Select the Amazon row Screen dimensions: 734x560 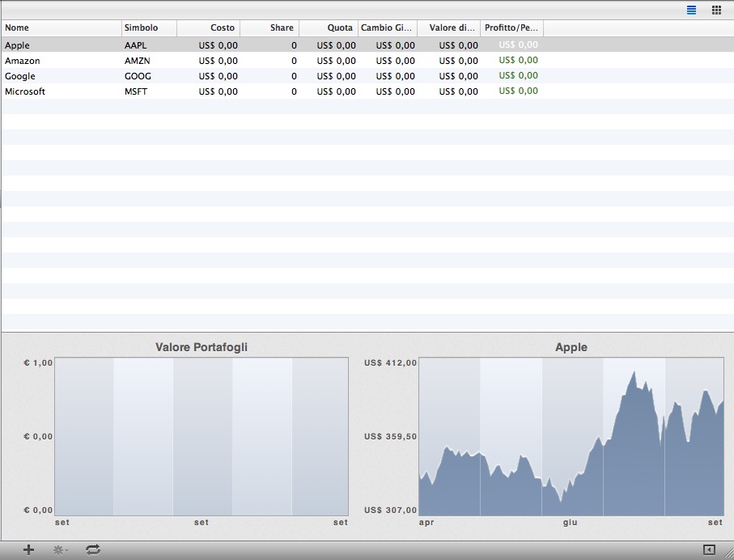(367, 61)
